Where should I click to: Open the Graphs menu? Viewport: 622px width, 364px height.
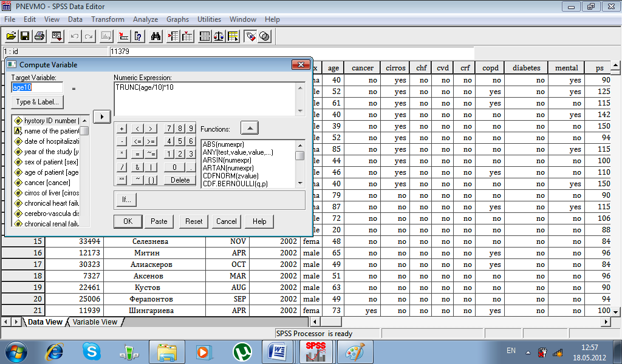[177, 19]
